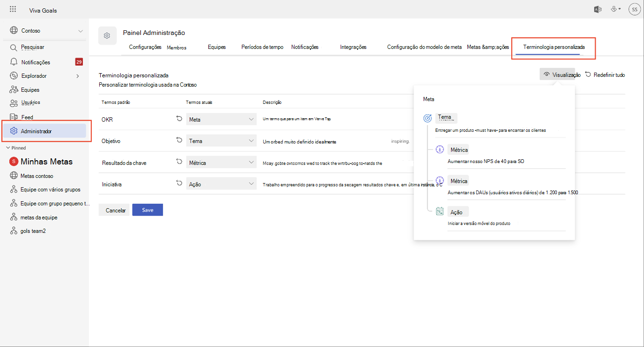Click the first Métrica gauge icon
Screen dimensions: 644x347
pyautogui.click(x=439, y=150)
